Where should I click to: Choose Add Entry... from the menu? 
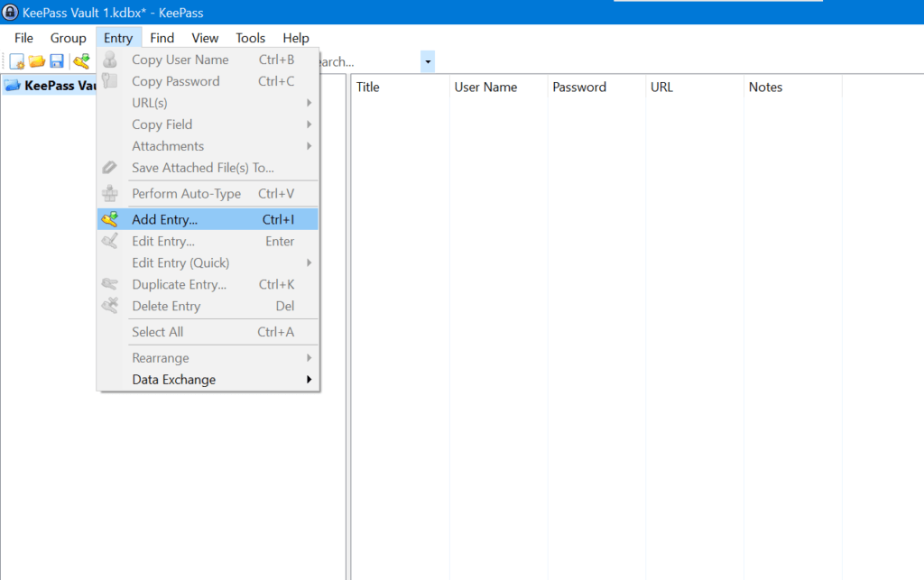tap(208, 219)
